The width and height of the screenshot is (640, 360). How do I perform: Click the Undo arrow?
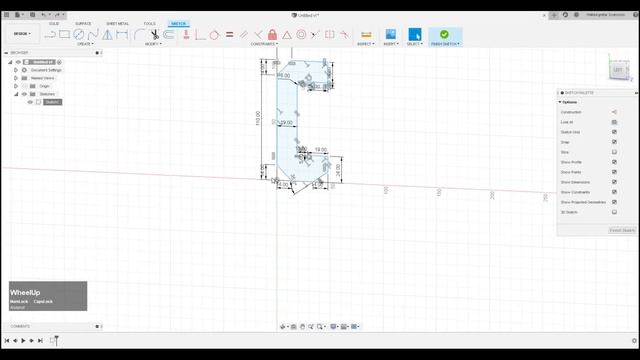coord(43,15)
